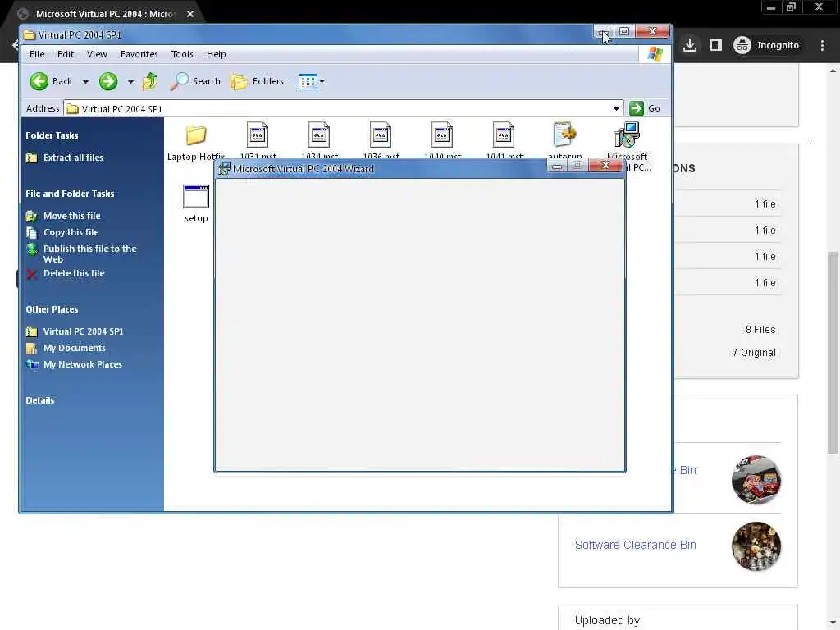Open the address bar dropdown arrow
Viewport: 840px width, 630px height.
(616, 109)
